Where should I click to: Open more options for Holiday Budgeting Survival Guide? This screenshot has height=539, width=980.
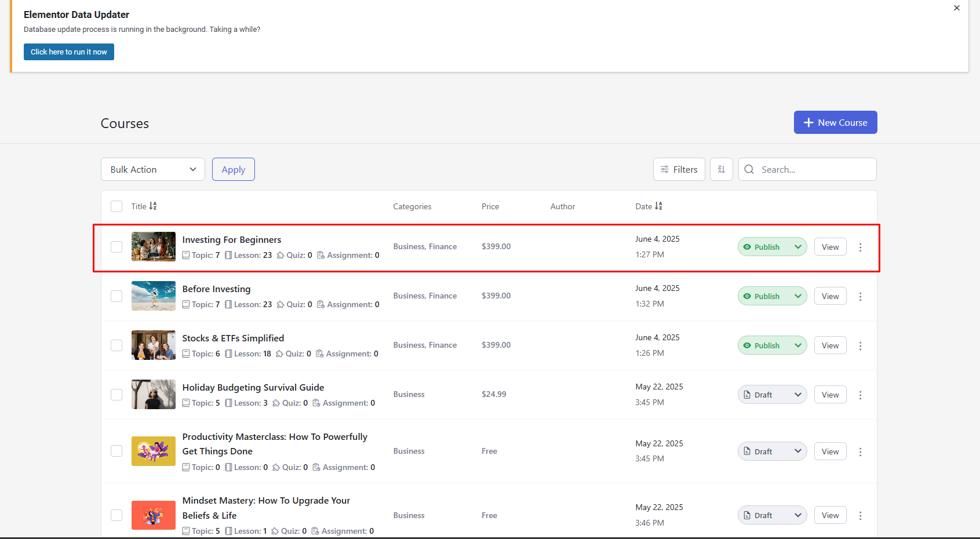point(860,395)
